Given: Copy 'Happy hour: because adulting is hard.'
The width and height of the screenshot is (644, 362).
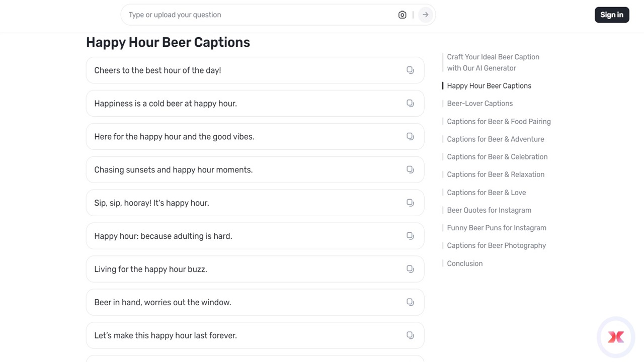Looking at the screenshot, I should coord(410,236).
